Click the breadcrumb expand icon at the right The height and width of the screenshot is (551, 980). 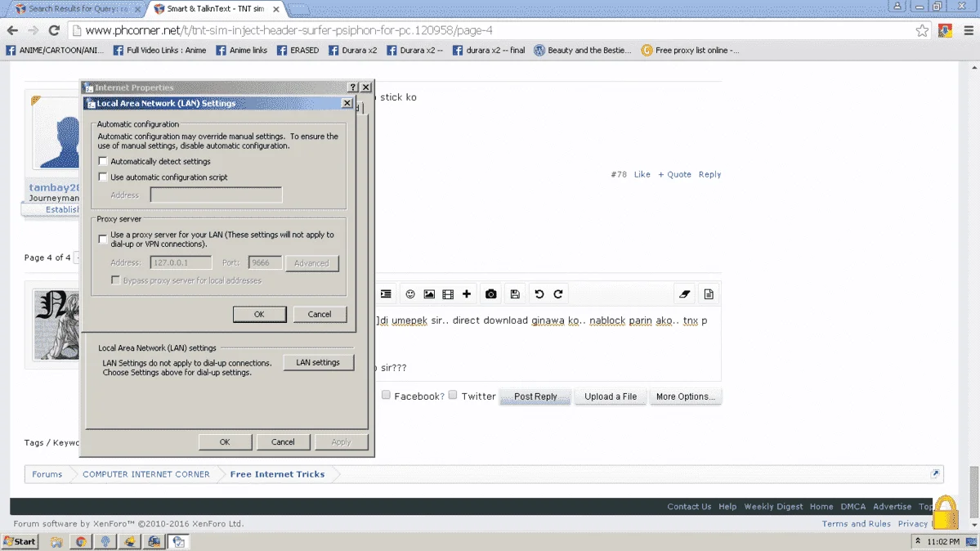[x=935, y=474]
